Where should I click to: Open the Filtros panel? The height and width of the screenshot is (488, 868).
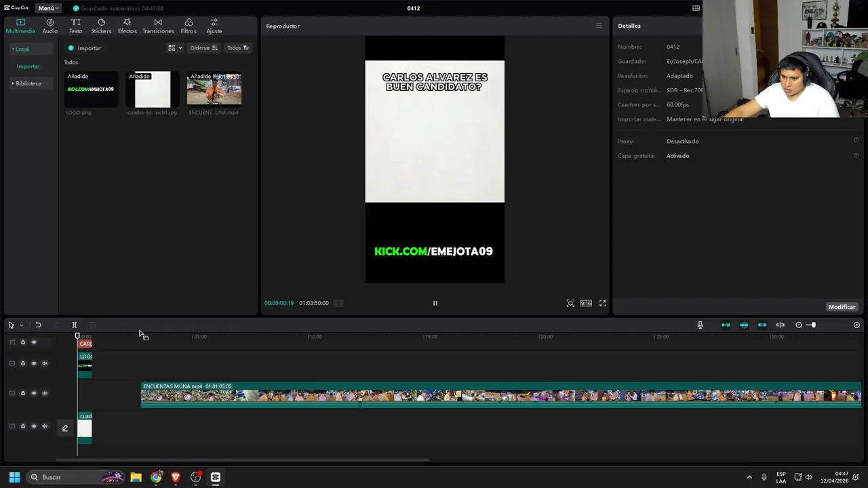tap(189, 26)
